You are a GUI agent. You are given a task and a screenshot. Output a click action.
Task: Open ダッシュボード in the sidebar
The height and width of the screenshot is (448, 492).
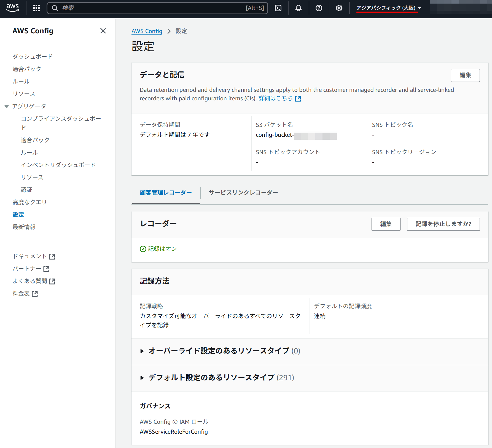pos(33,57)
